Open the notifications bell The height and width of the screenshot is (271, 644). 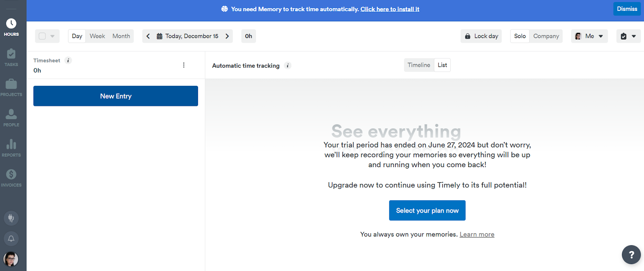[x=11, y=239]
